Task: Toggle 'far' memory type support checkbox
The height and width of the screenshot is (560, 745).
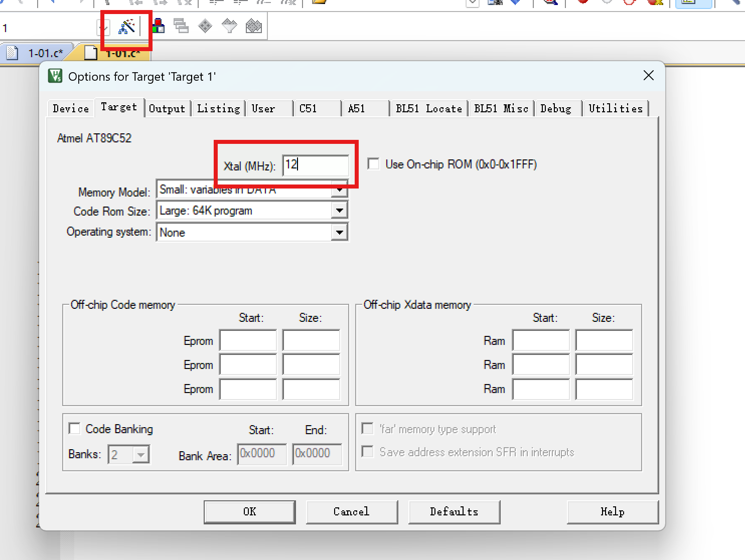Action: click(367, 429)
